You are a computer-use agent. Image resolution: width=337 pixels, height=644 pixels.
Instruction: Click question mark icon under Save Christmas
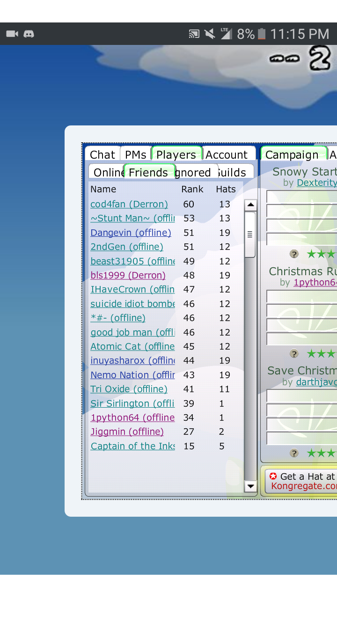point(294,453)
